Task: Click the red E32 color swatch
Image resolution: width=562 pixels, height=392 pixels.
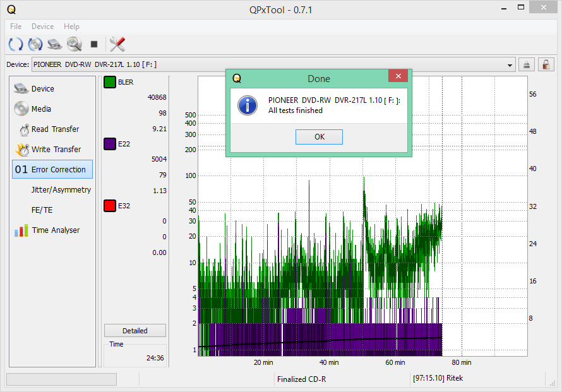Action: (110, 206)
